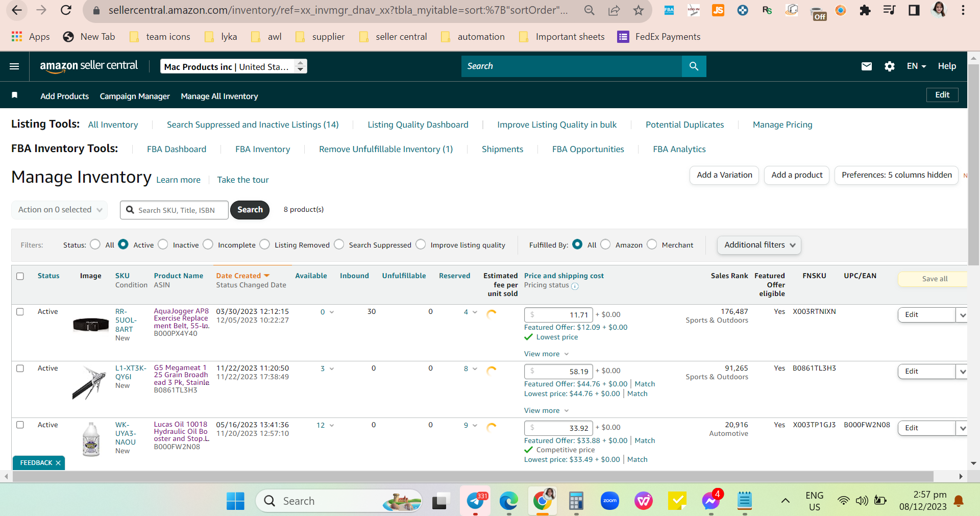Open the Mac Products inc account switcher
980x516 pixels.
pyautogui.click(x=234, y=66)
